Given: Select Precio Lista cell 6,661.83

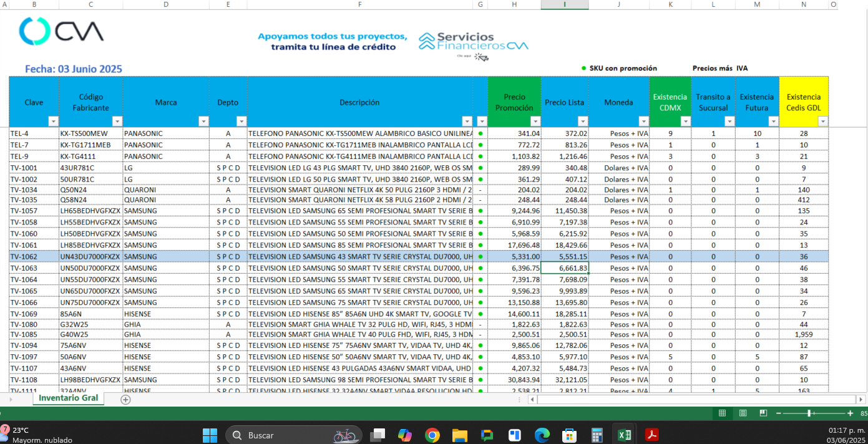Looking at the screenshot, I should click(x=565, y=268).
